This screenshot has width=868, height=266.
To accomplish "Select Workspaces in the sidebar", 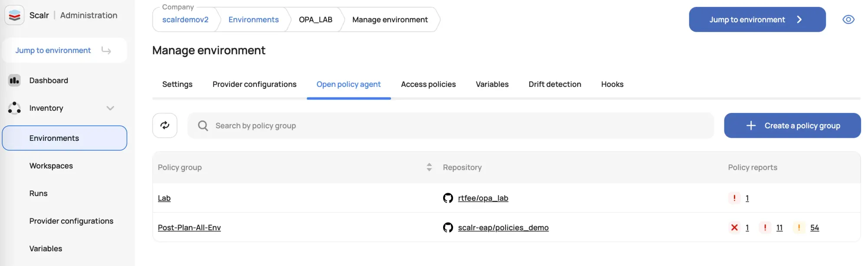I will tap(51, 166).
